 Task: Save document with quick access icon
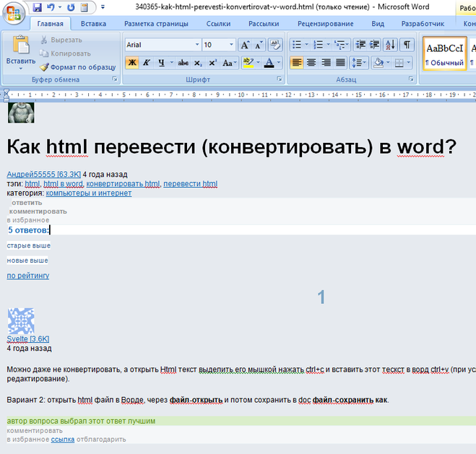37,7
